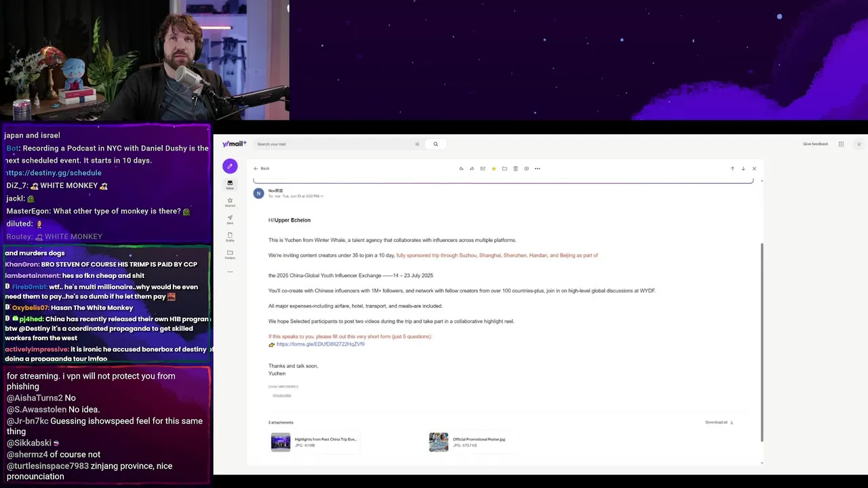Click Download all attachments
Image resolution: width=868 pixels, height=488 pixels.
(x=719, y=422)
